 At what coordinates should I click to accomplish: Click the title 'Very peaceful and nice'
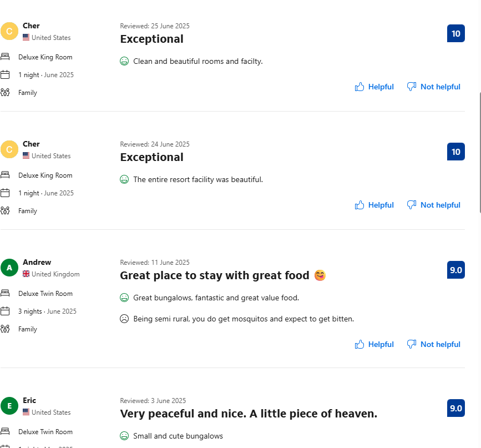249,414
